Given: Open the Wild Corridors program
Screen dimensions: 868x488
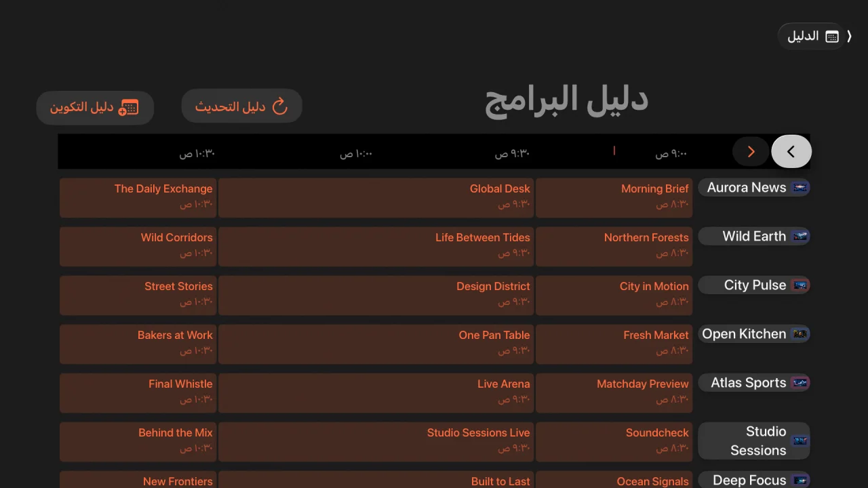Looking at the screenshot, I should click(x=138, y=247).
